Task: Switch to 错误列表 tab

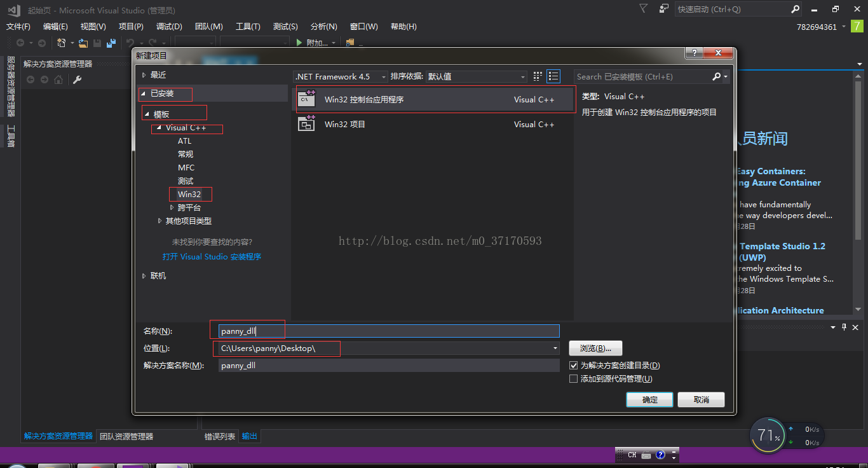Action: coord(220,436)
